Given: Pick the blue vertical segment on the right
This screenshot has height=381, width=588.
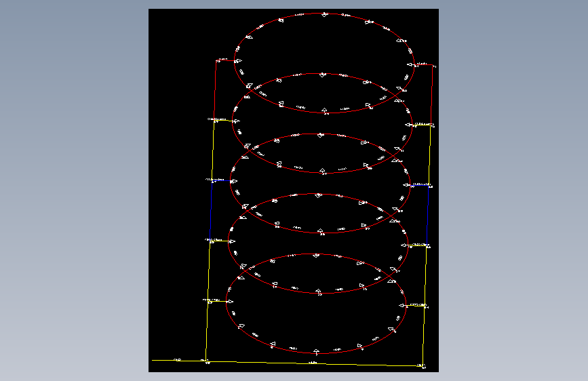Looking at the screenshot, I should pos(428,216).
